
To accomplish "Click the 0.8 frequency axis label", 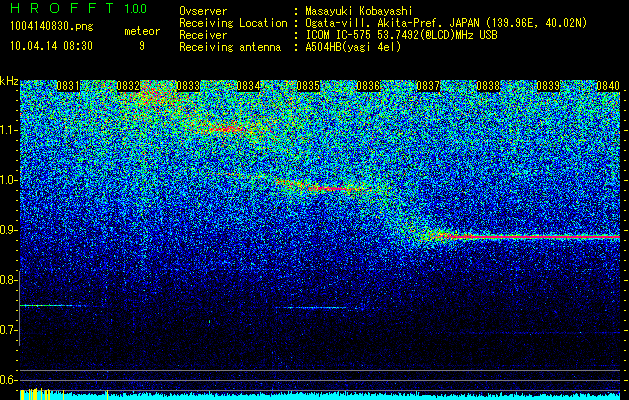I will 8,280.
